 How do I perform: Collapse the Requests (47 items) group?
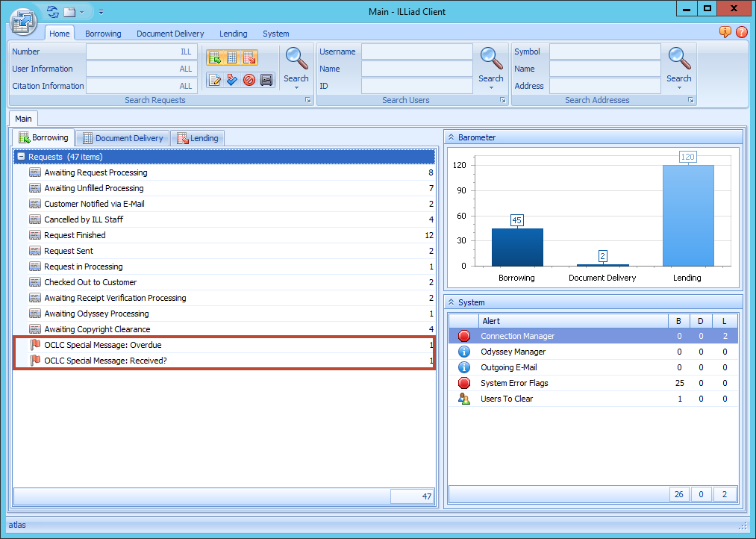pyautogui.click(x=21, y=157)
